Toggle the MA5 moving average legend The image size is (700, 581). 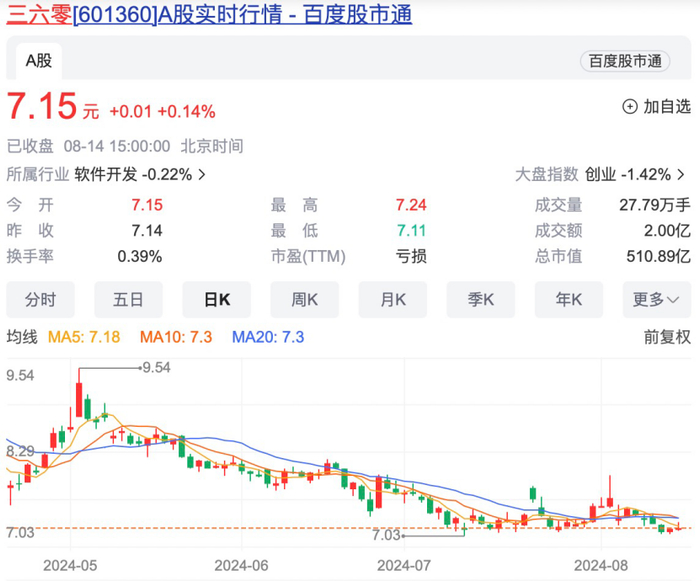tap(84, 337)
